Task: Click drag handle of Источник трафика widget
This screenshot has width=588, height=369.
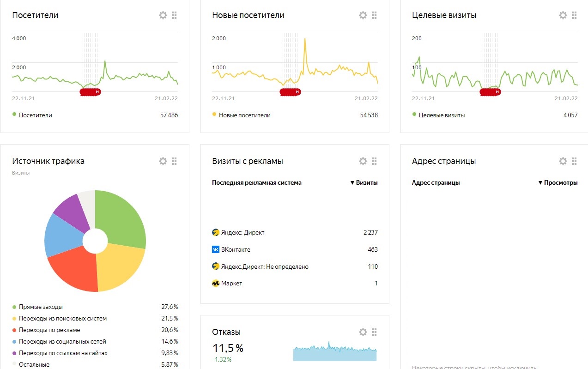Action: coord(174,161)
